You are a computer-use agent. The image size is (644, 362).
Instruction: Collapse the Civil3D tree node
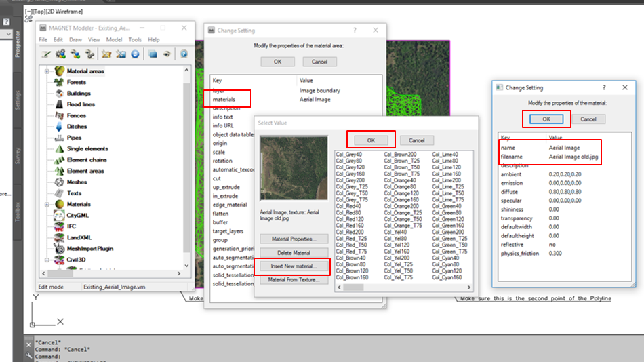(47, 260)
